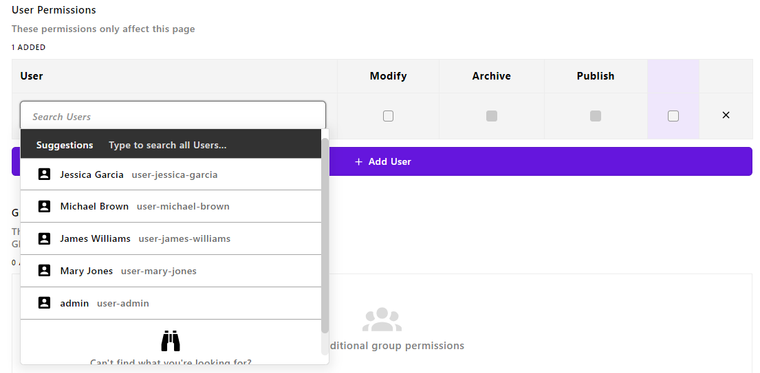Screen dimensions: 760x373
Task: Toggle the Publish permission checkbox
Action: (595, 116)
